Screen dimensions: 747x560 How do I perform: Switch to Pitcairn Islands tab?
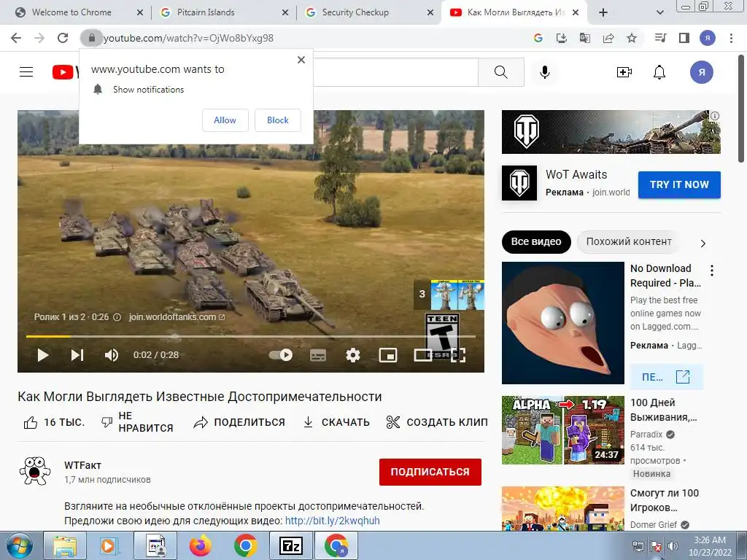click(x=206, y=12)
